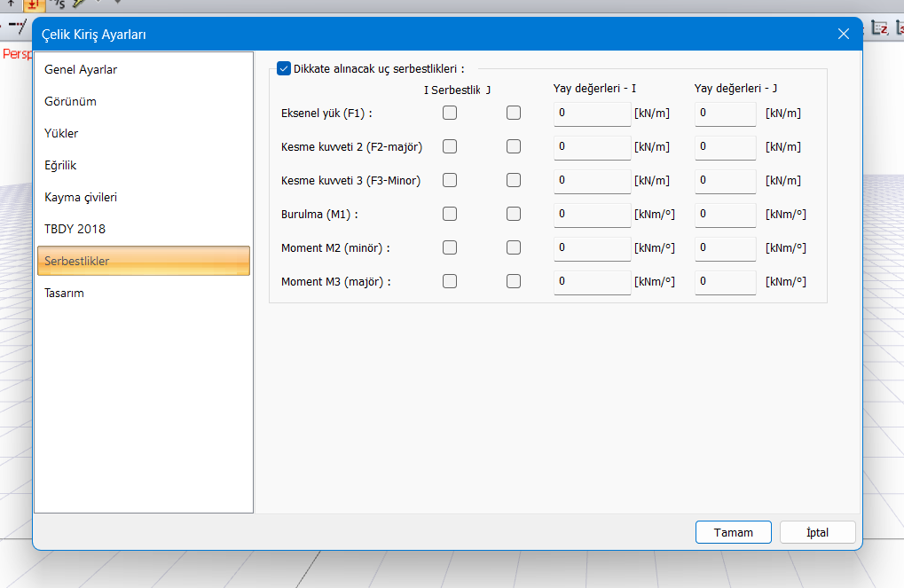
Task: Check I-end release for Moment M3 (majör)
Action: click(x=450, y=281)
